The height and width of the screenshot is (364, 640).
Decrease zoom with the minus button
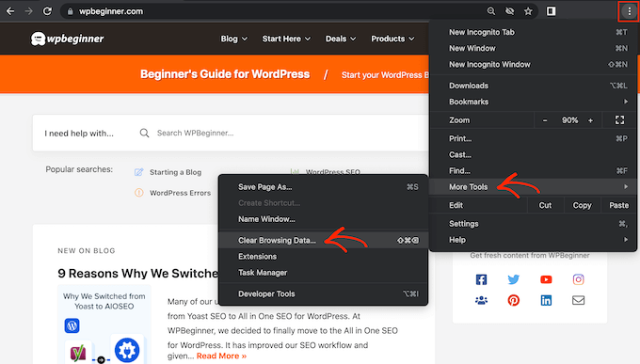(x=545, y=120)
